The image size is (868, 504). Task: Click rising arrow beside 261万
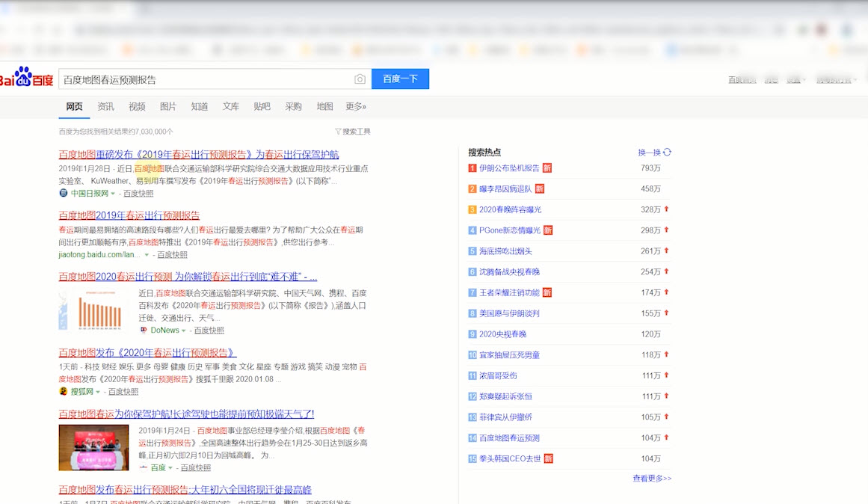666,251
